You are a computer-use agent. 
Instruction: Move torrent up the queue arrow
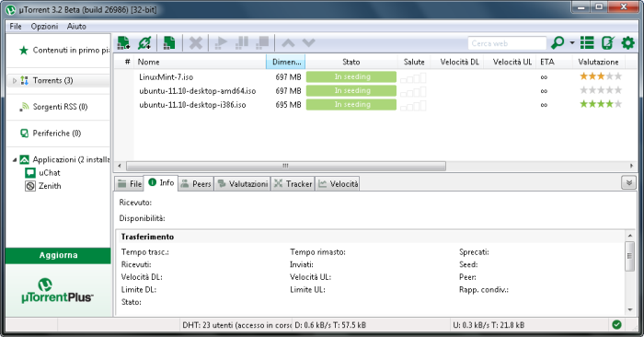tap(288, 42)
